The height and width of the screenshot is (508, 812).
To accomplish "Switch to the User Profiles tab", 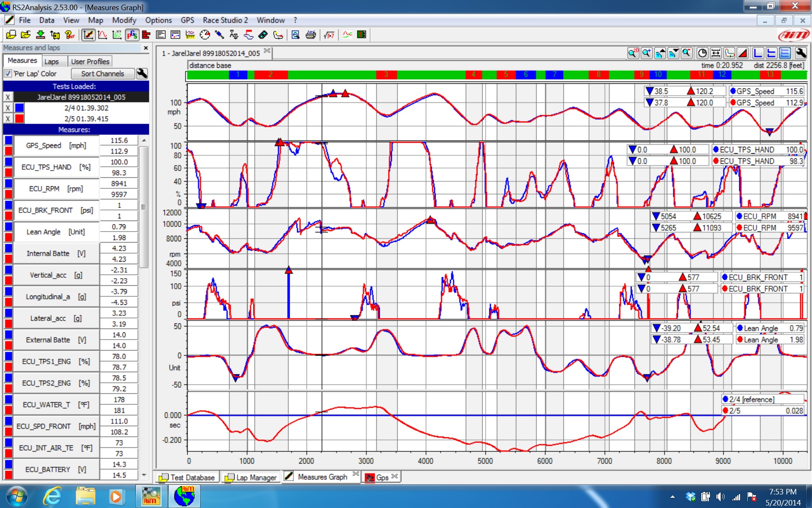I will (x=90, y=62).
